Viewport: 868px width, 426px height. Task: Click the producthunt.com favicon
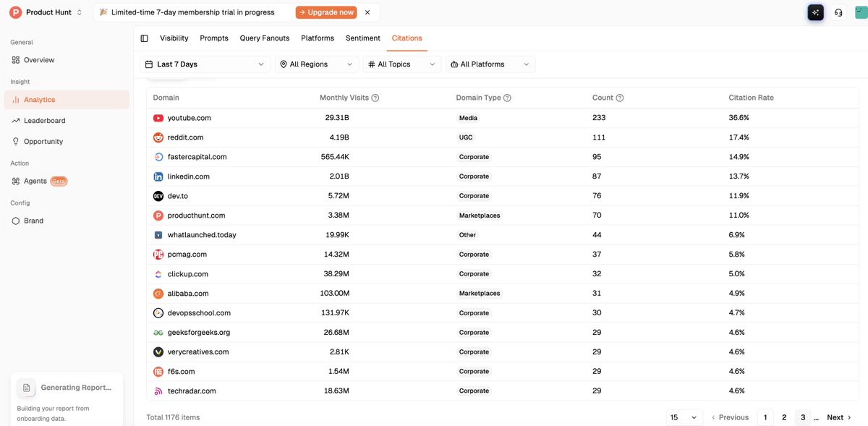tap(158, 216)
